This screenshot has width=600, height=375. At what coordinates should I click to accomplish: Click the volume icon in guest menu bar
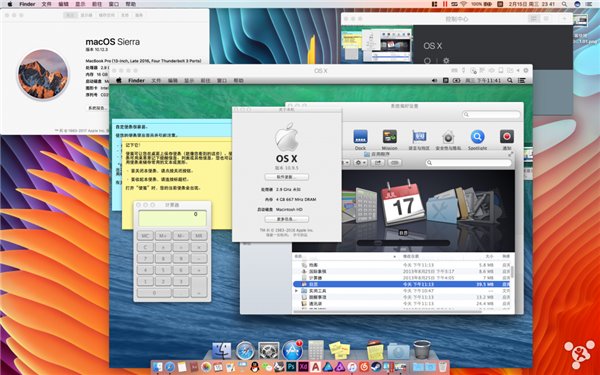(434, 80)
